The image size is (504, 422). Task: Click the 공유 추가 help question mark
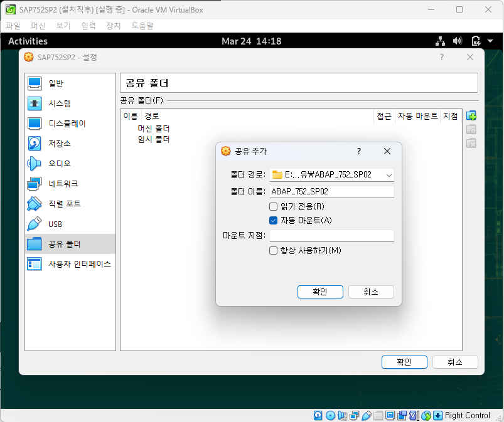pos(359,151)
